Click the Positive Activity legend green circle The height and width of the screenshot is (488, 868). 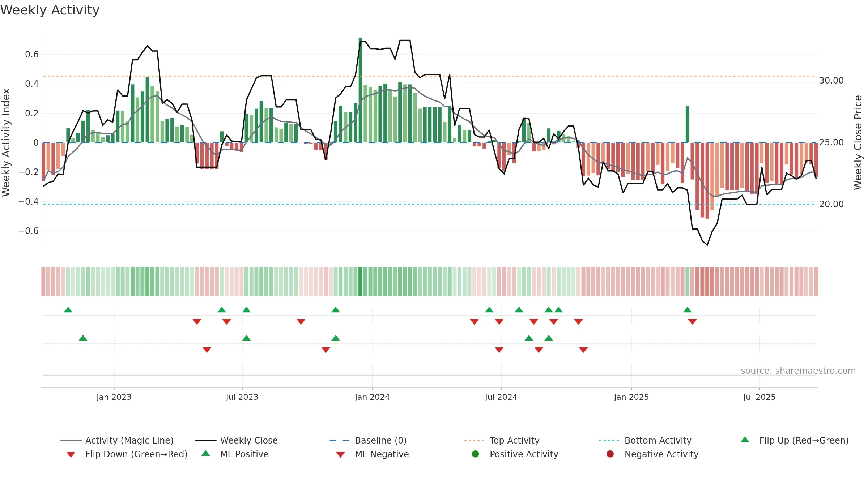click(x=475, y=454)
